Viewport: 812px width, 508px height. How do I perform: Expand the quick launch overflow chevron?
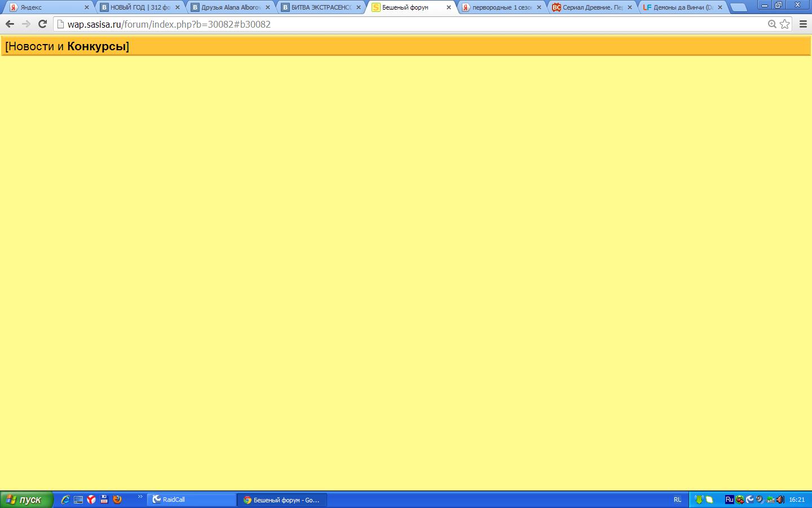(x=140, y=497)
